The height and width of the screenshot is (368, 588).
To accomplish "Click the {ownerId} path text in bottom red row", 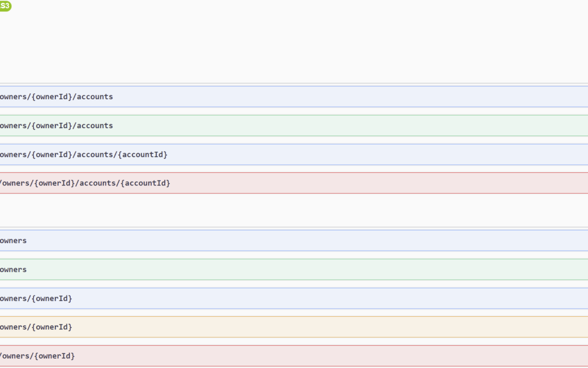I will 53,356.
